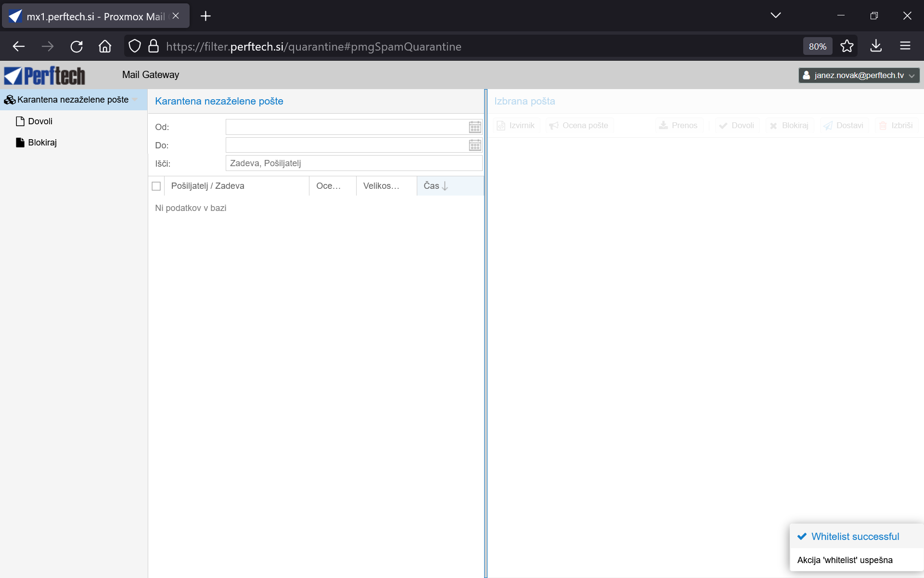Click the Izvirnik button
This screenshot has height=578, width=924.
[x=516, y=126]
